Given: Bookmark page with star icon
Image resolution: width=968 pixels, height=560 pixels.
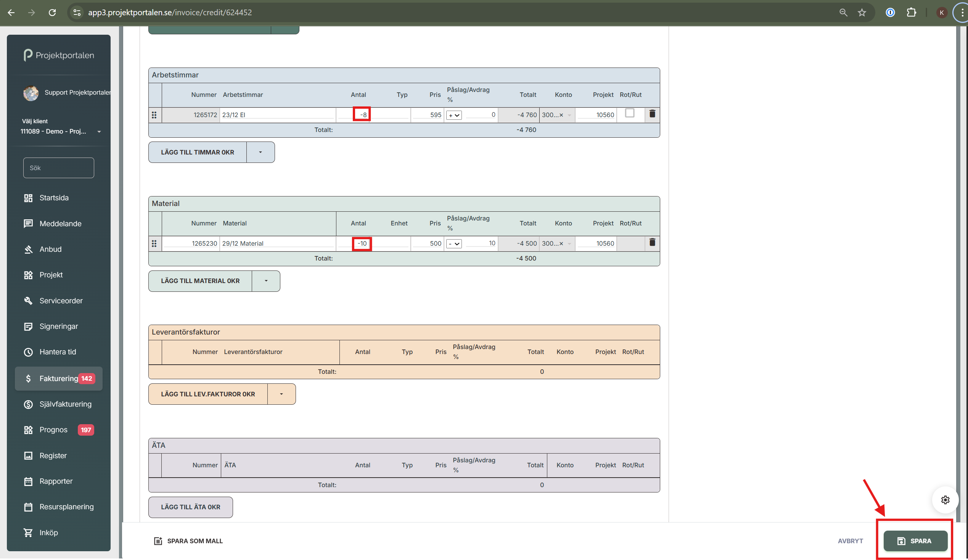Looking at the screenshot, I should tap(862, 13).
